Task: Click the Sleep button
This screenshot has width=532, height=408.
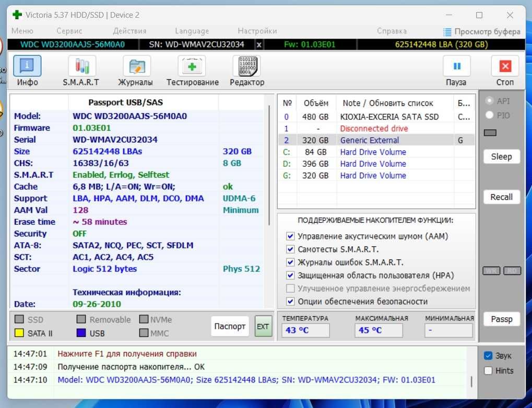Action: (x=502, y=157)
